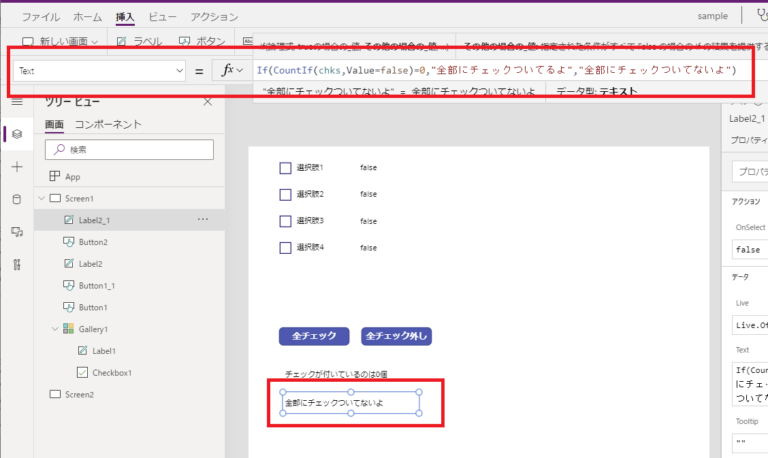Click the 全チェック button
Screen dimensions: 768x458
pyautogui.click(x=314, y=336)
